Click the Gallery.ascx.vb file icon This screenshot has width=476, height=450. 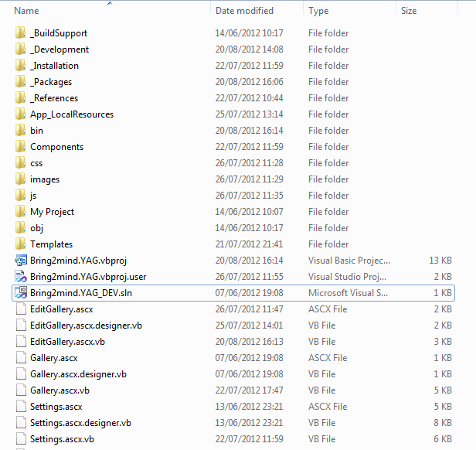click(x=21, y=390)
